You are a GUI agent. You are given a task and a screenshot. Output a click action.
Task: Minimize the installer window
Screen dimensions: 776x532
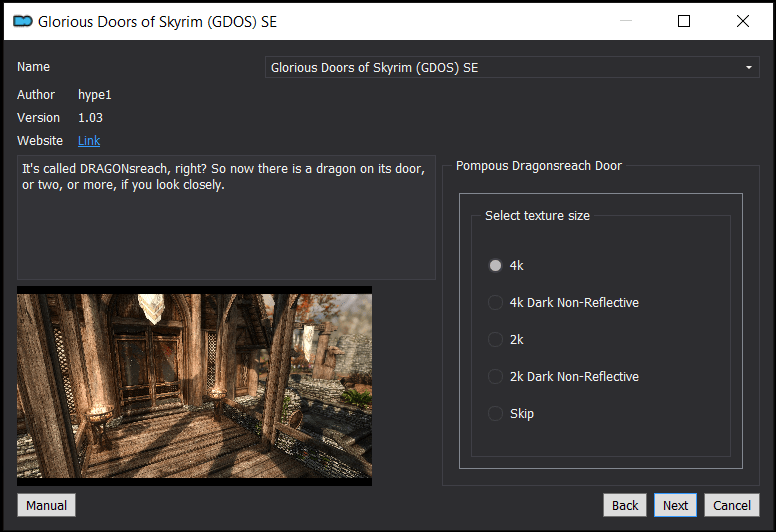tap(626, 21)
